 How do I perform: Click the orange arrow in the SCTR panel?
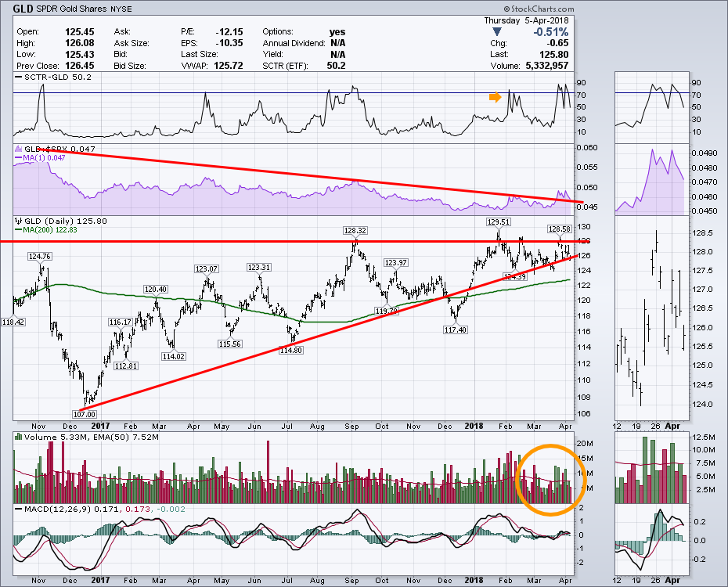click(x=495, y=97)
